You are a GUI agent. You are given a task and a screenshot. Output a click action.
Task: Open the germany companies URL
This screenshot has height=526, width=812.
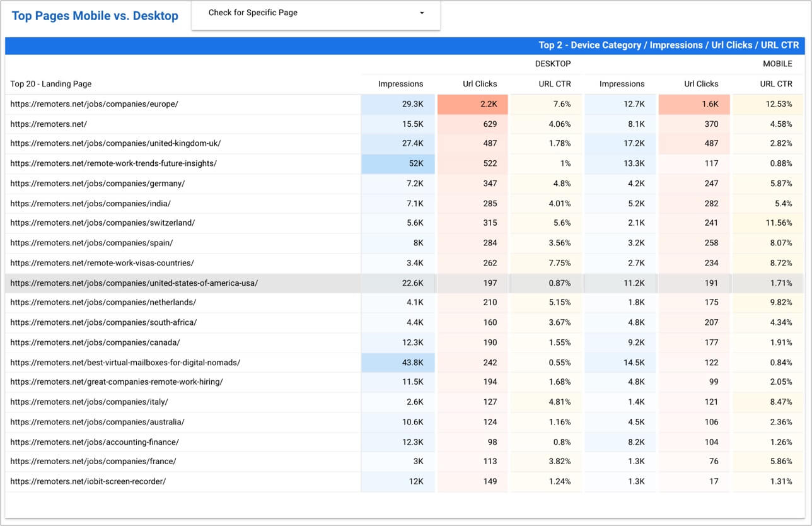(98, 184)
